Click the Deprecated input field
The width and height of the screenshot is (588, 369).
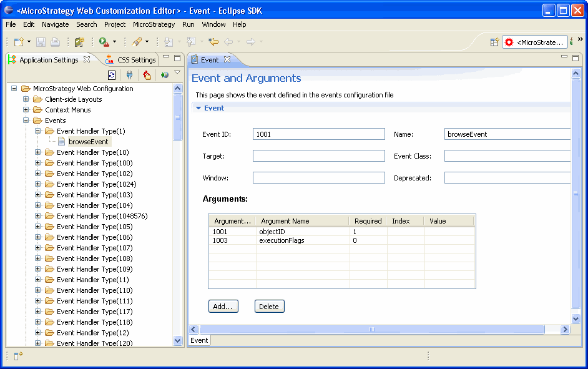coord(507,178)
